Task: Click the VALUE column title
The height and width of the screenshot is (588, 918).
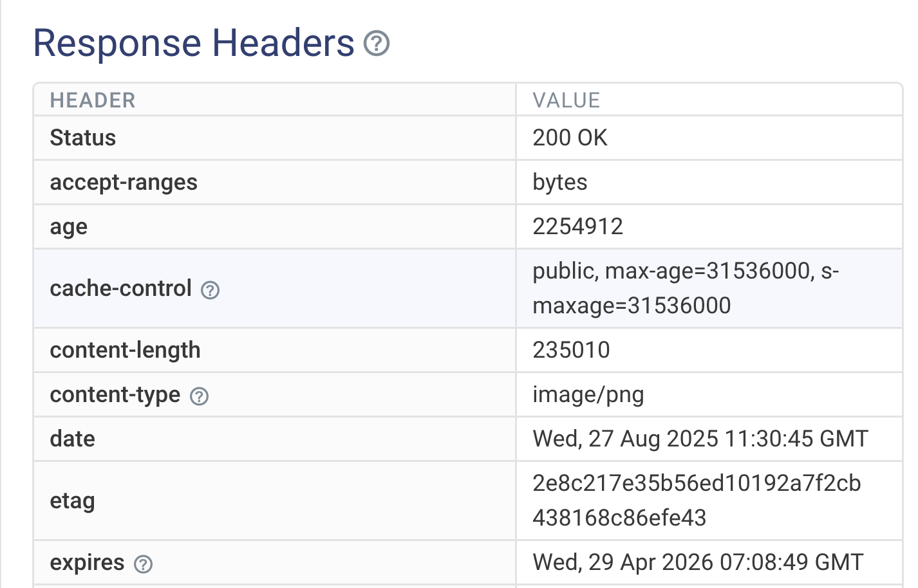Action: coord(567,100)
